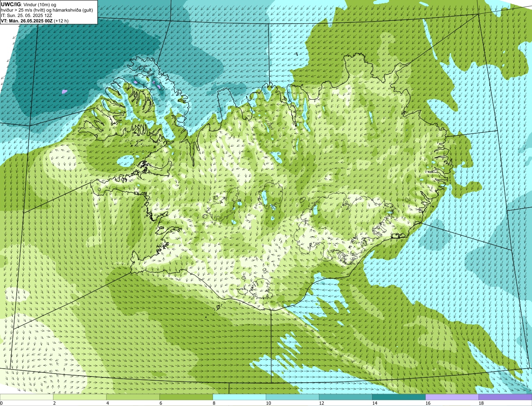
Task: Click the dark teal 14–16 legend swatch
Action: click(399, 397)
